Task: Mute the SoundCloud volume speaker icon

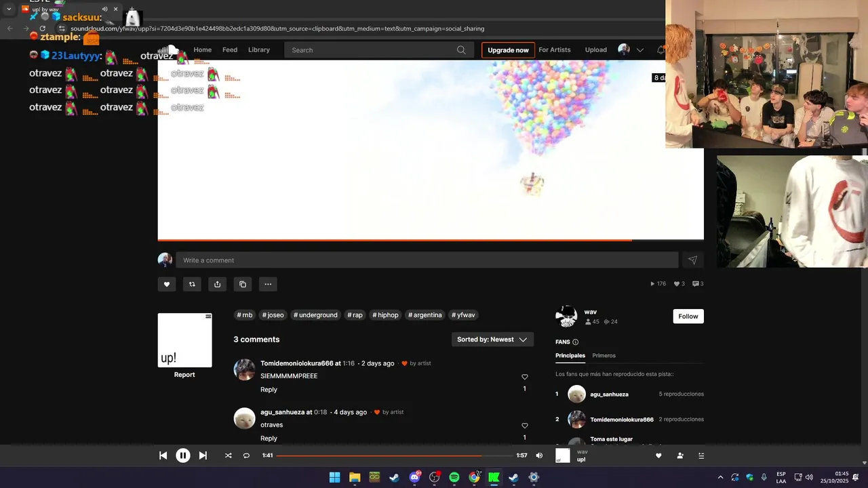Action: 539,455
